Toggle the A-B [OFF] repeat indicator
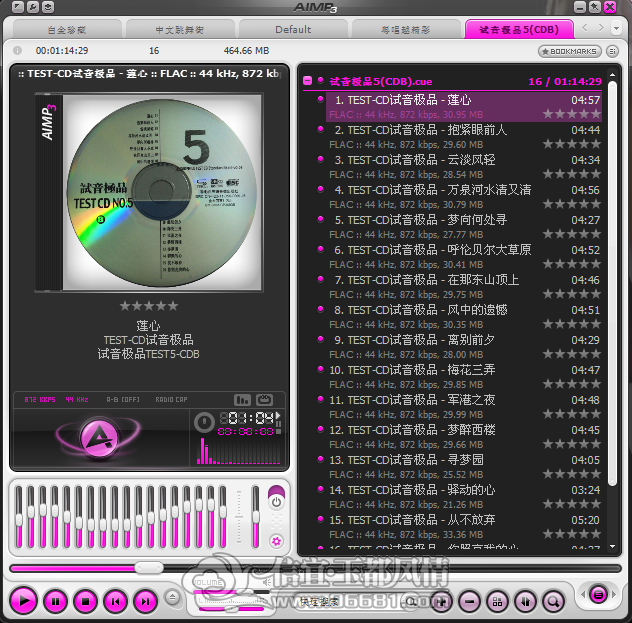Screen dimensions: 632x623 tap(123, 400)
